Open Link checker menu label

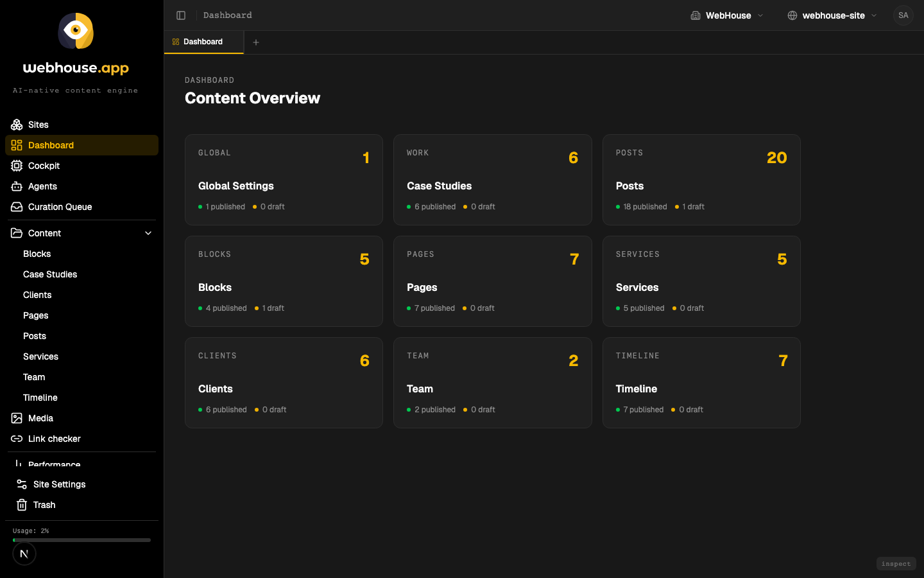click(x=55, y=439)
